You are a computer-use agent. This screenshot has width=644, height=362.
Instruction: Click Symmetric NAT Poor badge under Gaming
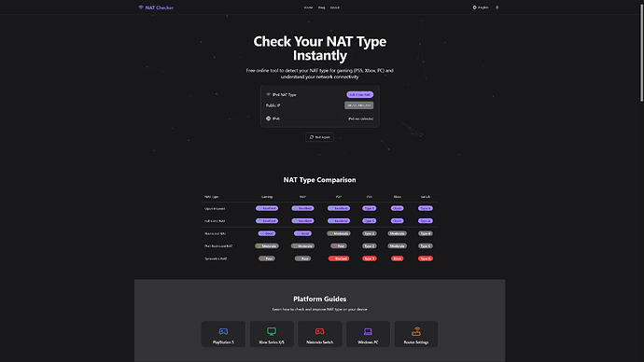pos(267,258)
